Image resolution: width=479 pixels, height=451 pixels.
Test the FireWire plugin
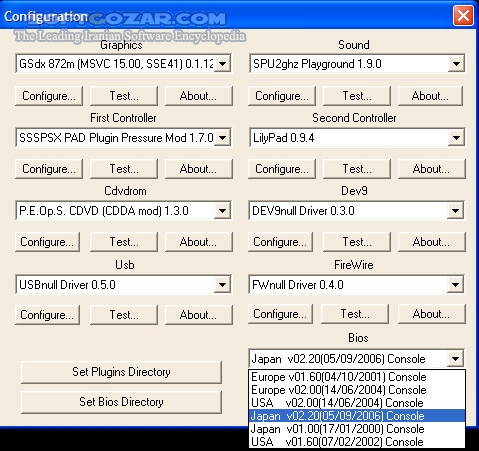point(355,314)
